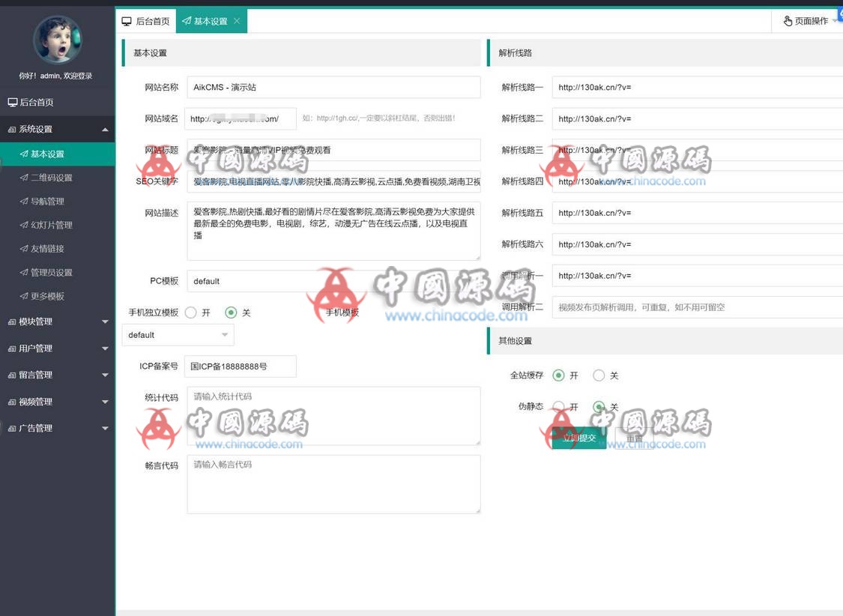
Task: Switch to the 后台首页 tab
Action: coord(146,21)
